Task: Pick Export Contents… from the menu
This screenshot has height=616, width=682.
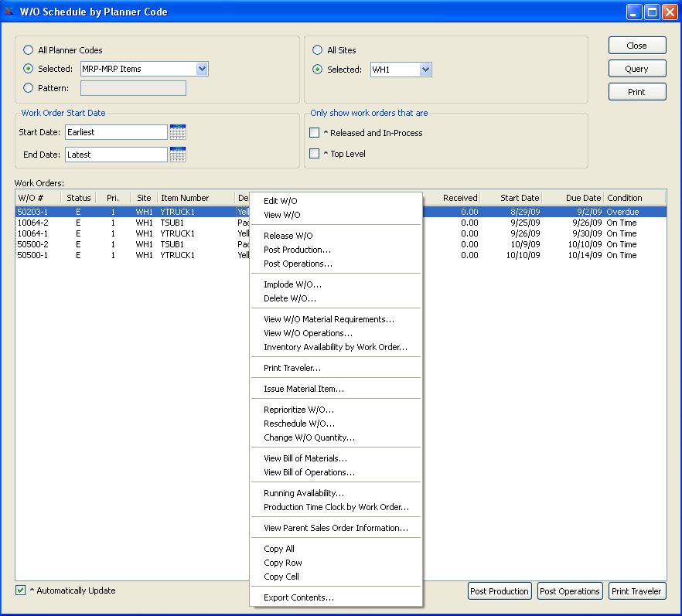Action: pyautogui.click(x=298, y=597)
